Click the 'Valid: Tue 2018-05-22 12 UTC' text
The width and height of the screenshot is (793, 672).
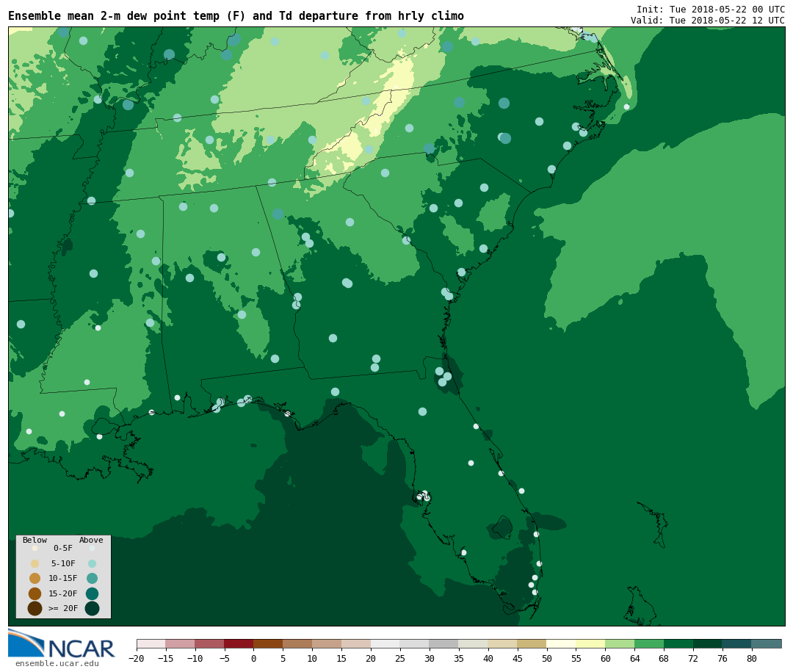pyautogui.click(x=708, y=21)
